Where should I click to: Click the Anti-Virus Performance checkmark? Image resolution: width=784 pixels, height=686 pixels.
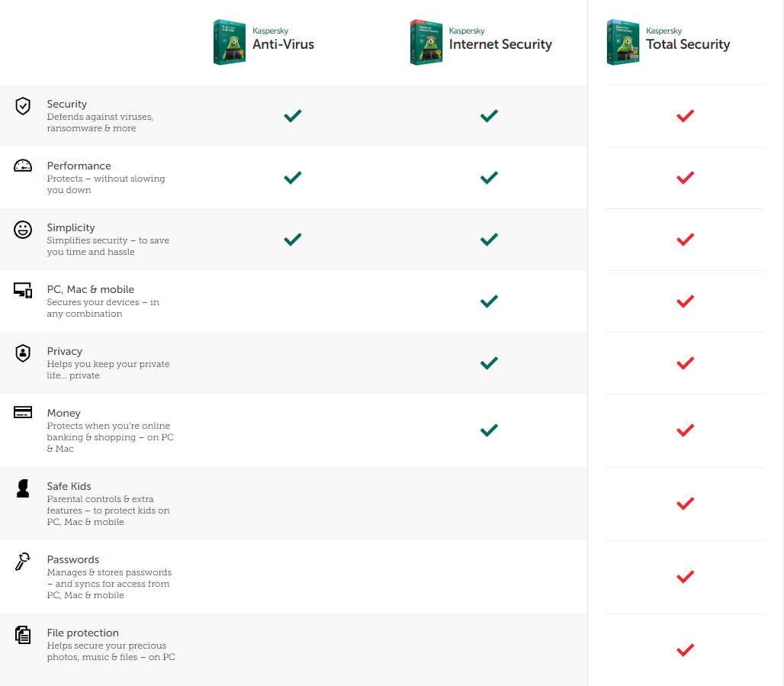tap(293, 178)
